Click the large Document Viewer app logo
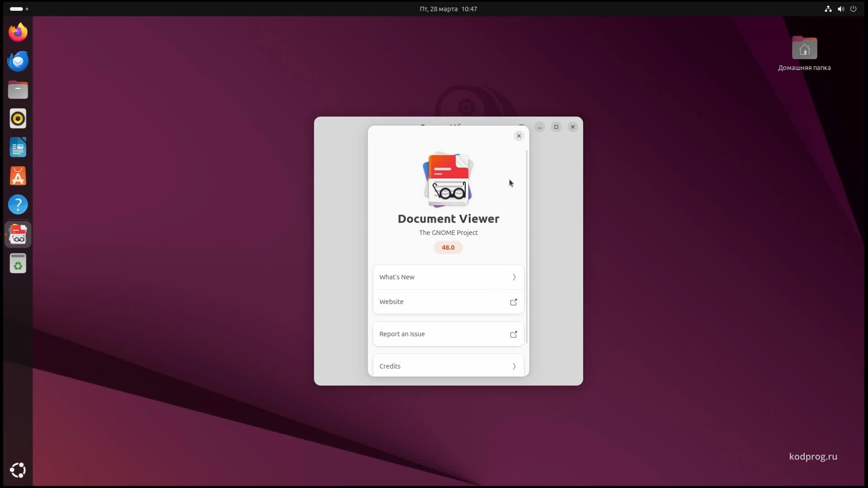Image resolution: width=868 pixels, height=488 pixels. tap(448, 179)
